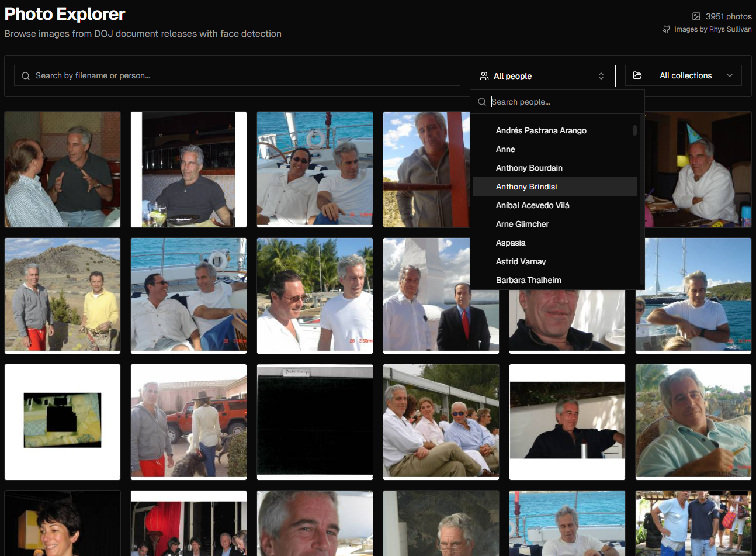Select Aníbal Acevedo Vilá from the list

click(554, 205)
